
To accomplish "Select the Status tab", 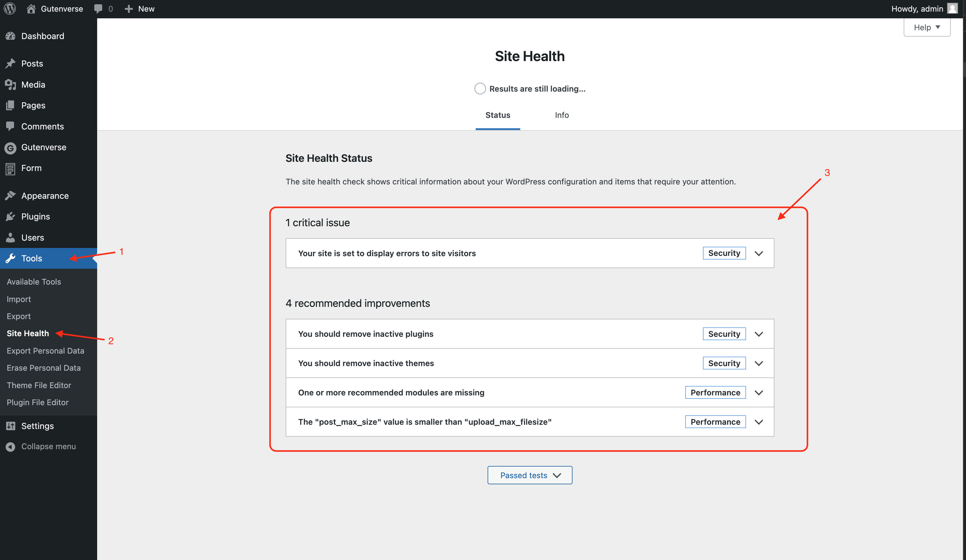I will coord(498,115).
